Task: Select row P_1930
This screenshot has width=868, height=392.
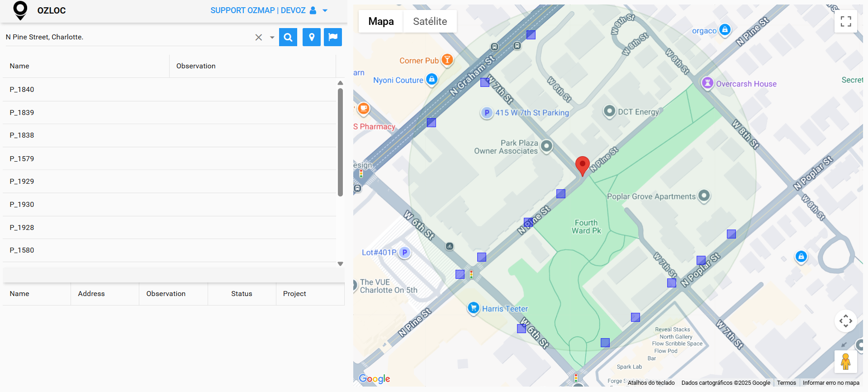Action: point(169,205)
